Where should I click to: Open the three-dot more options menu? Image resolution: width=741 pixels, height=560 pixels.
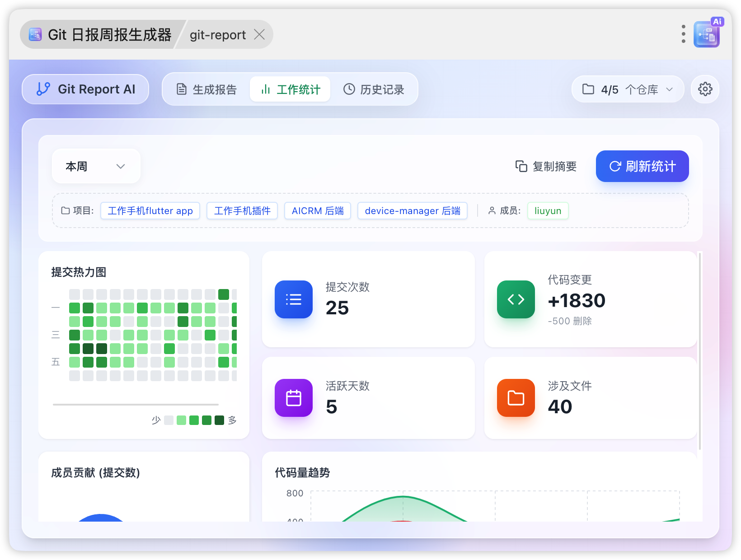(683, 34)
